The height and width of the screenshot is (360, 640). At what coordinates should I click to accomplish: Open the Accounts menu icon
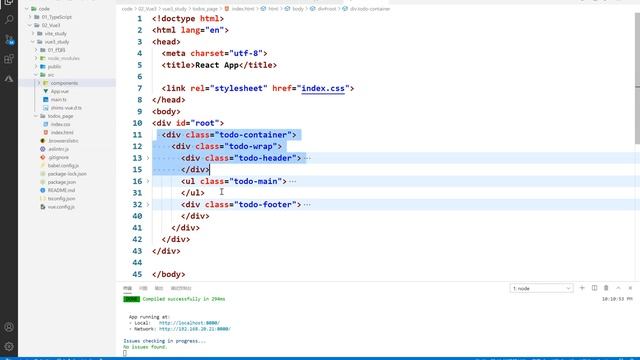(9, 327)
